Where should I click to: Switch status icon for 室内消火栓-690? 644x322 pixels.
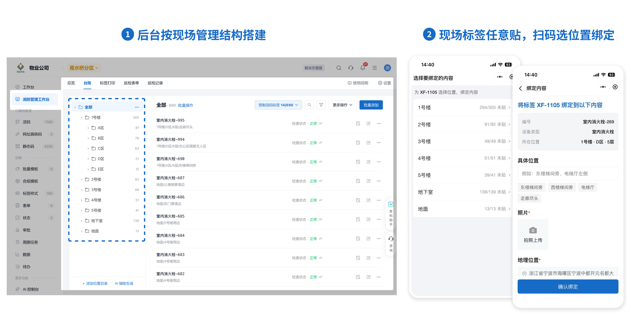pyautogui.click(x=321, y=162)
